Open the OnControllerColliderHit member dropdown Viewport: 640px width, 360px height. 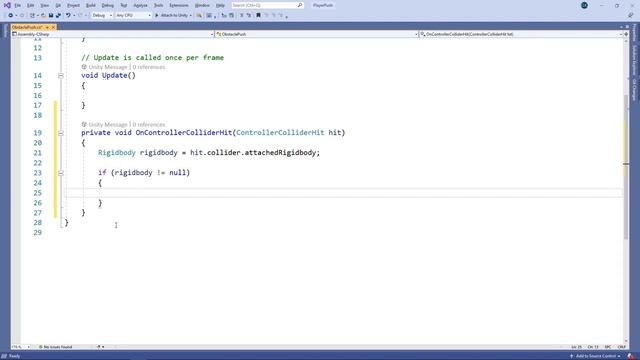521,34
